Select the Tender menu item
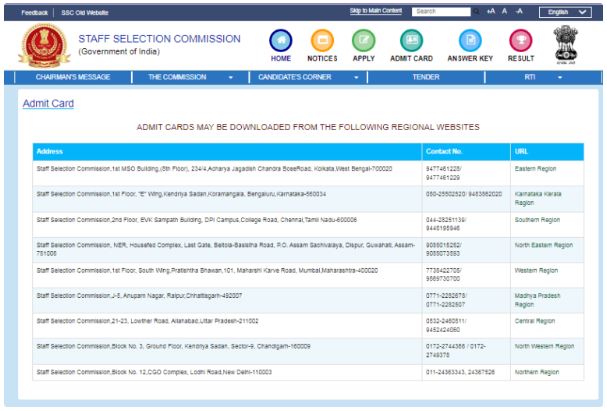Image resolution: width=607 pixels, height=411 pixels. (x=427, y=76)
